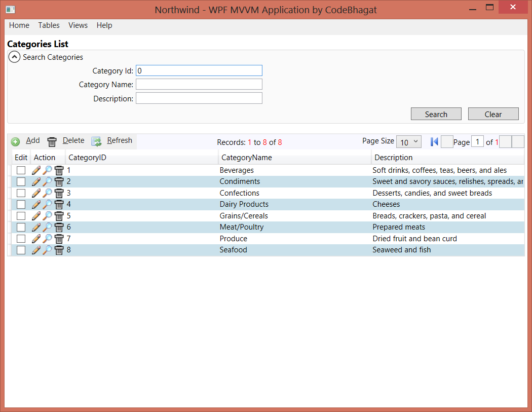Open the Tables menu
Image resolution: width=532 pixels, height=412 pixels.
pyautogui.click(x=49, y=25)
